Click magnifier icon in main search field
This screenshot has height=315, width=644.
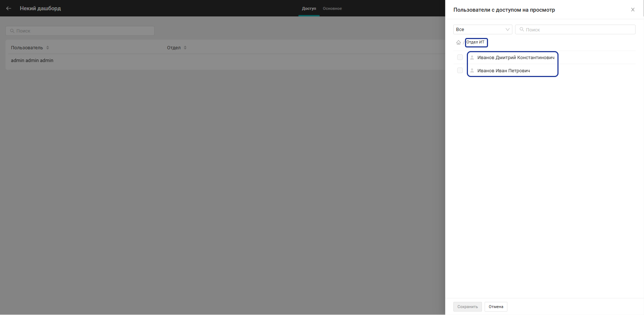click(12, 31)
